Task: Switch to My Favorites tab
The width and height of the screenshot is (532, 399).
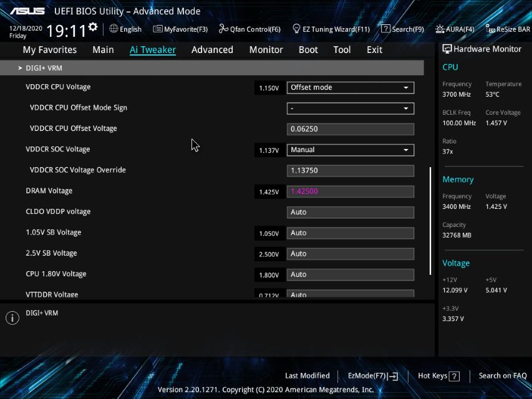Action: click(49, 50)
